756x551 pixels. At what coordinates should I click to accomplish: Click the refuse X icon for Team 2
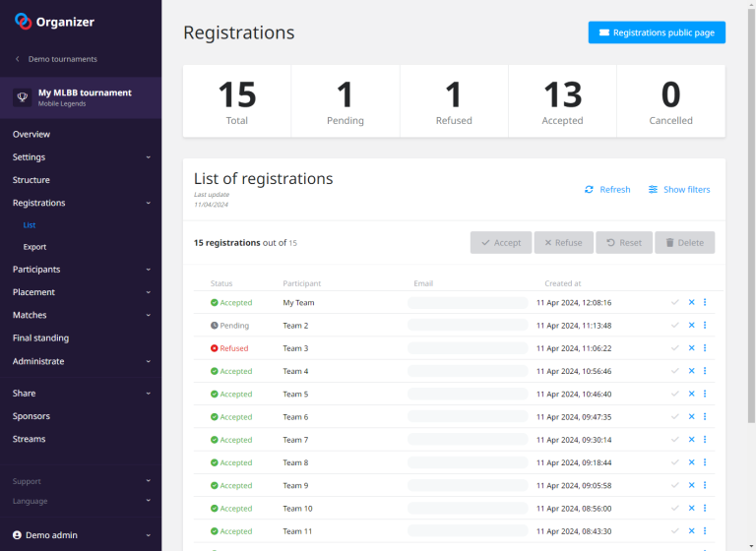[691, 326]
